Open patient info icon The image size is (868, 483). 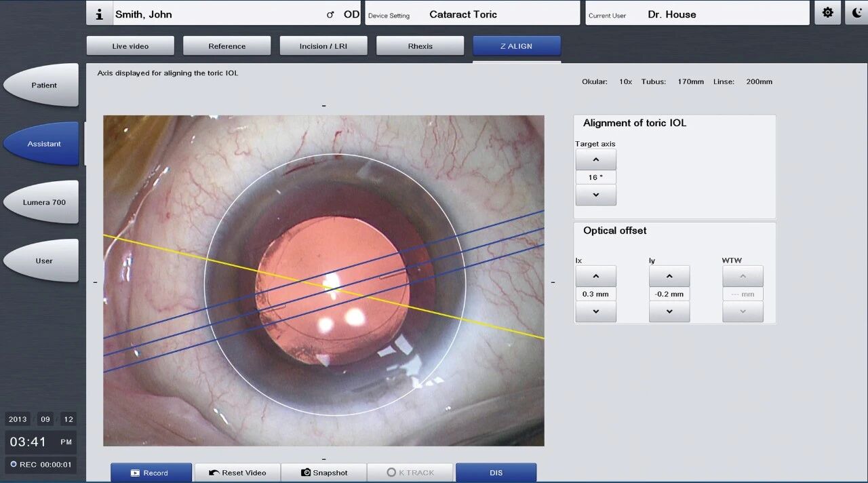(100, 14)
